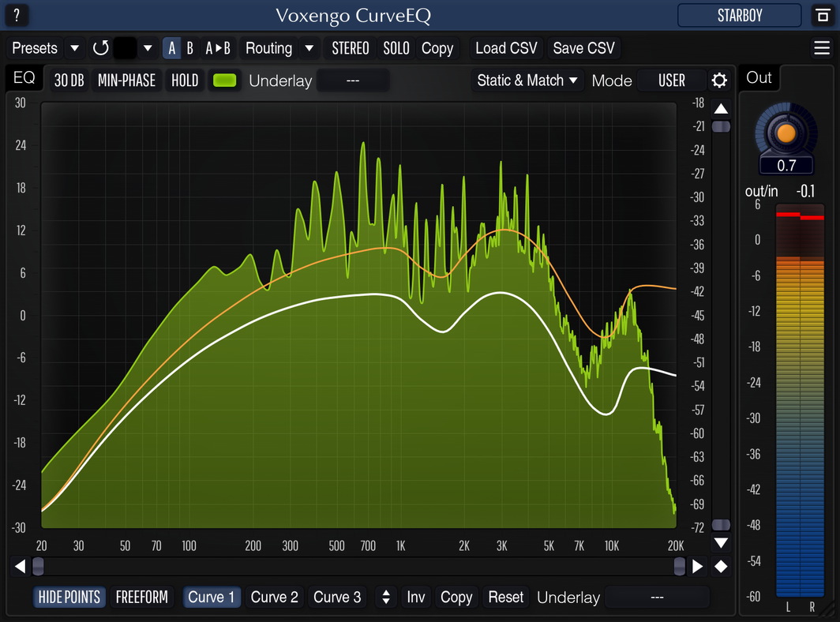
Task: Toggle FREEFORM editing mode
Action: (x=141, y=597)
